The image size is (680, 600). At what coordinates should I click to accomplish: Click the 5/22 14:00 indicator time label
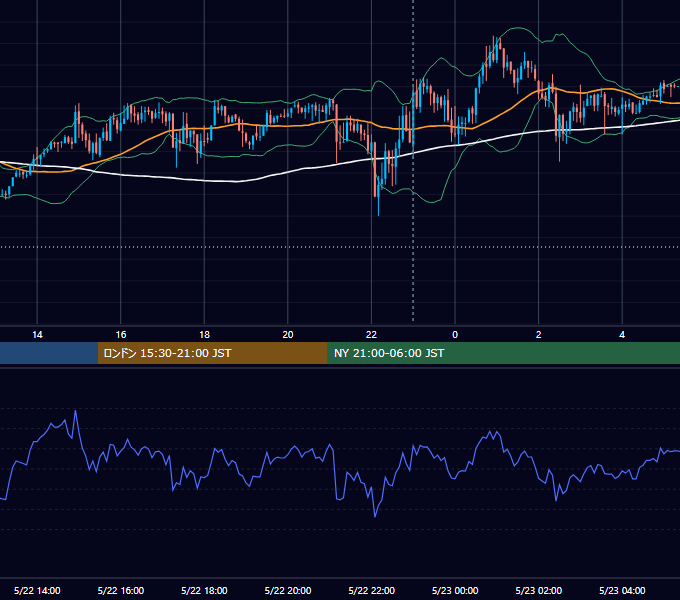pos(37,590)
